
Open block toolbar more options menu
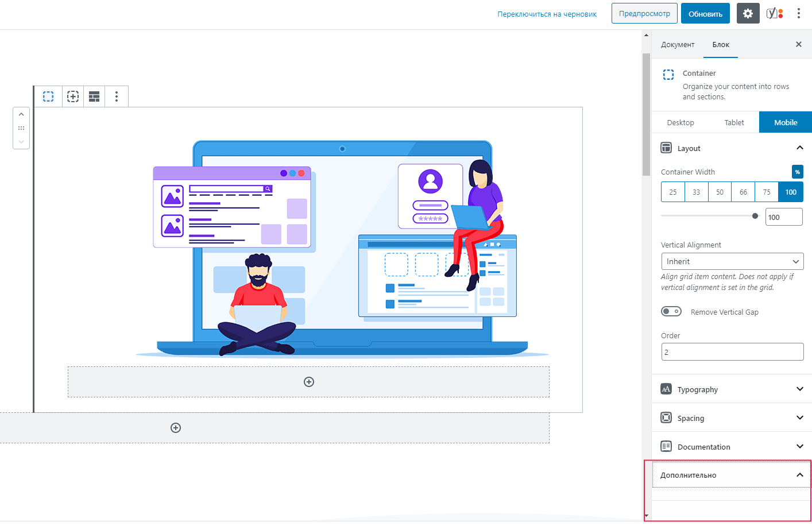point(117,96)
